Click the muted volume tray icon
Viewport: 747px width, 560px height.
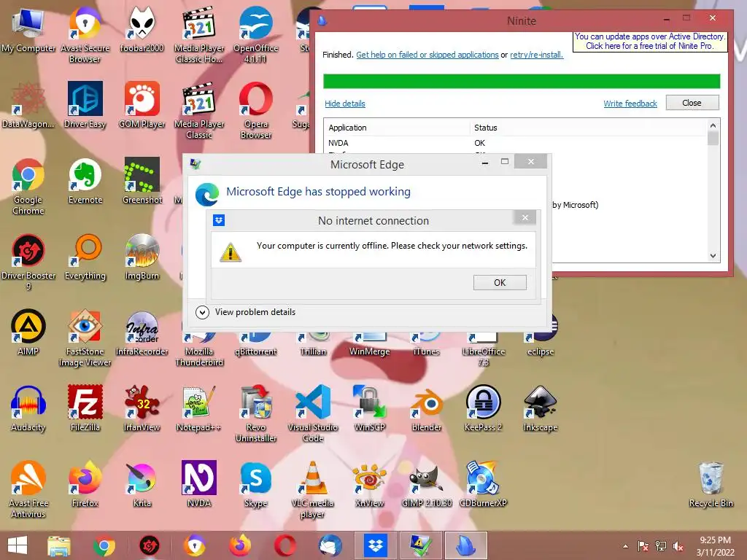pyautogui.click(x=678, y=547)
